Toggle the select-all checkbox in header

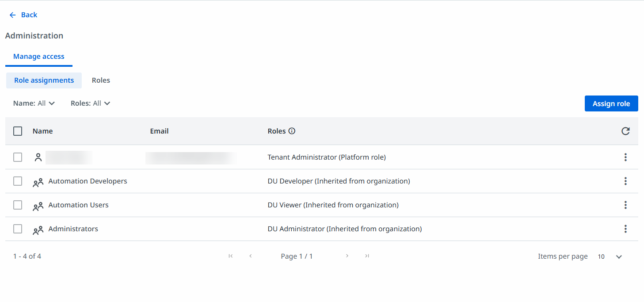point(18,131)
